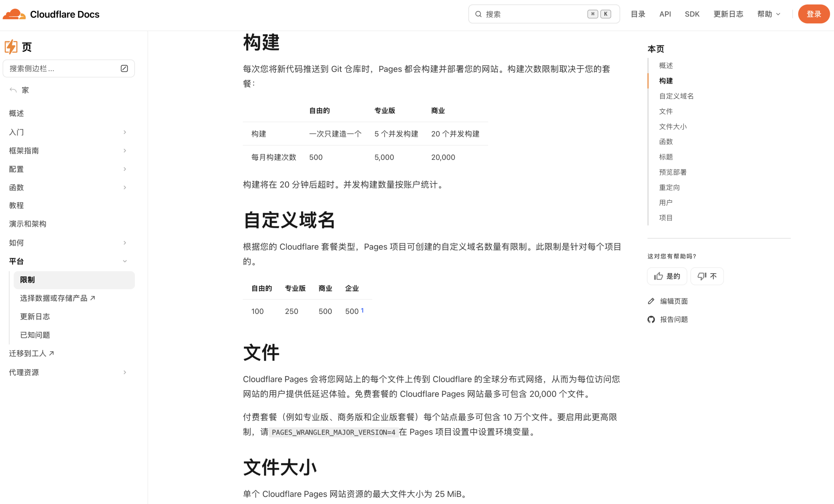
Task: Open the 帮助 dropdown menu
Action: tap(769, 14)
